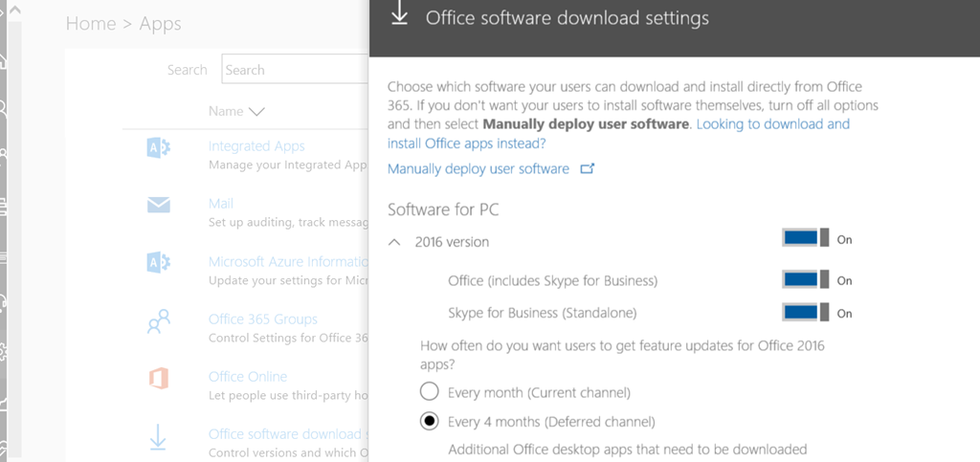Screen dimensions: 980x462
Task: Click the external link icon beside Manually deploy
Action: [588, 168]
